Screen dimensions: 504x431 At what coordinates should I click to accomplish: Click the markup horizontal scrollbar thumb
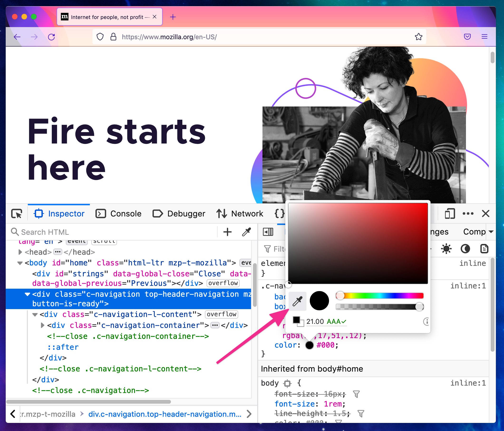point(88,402)
